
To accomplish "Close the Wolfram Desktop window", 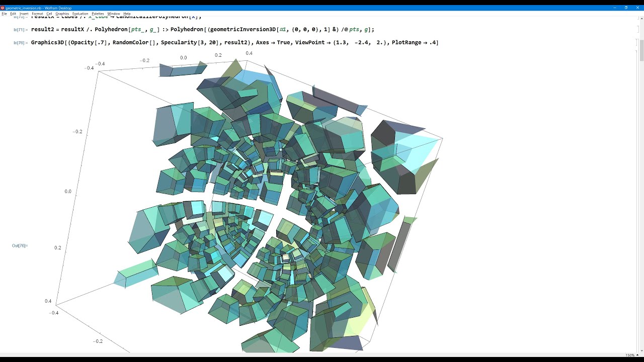I will pos(637,8).
